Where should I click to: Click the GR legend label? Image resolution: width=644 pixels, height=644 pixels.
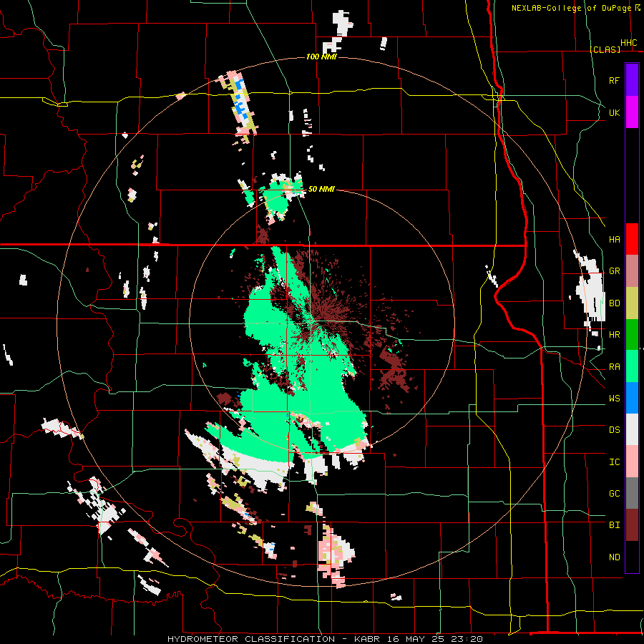[x=614, y=271]
